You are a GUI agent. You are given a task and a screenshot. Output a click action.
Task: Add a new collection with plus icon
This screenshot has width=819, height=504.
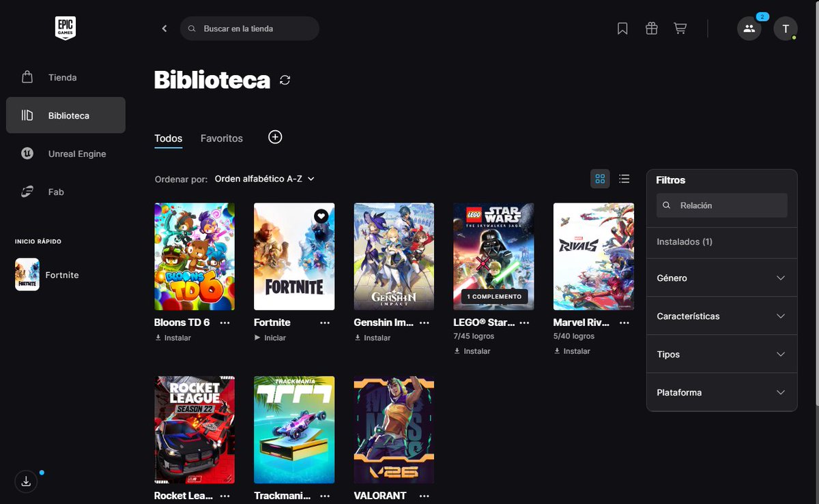pyautogui.click(x=275, y=137)
